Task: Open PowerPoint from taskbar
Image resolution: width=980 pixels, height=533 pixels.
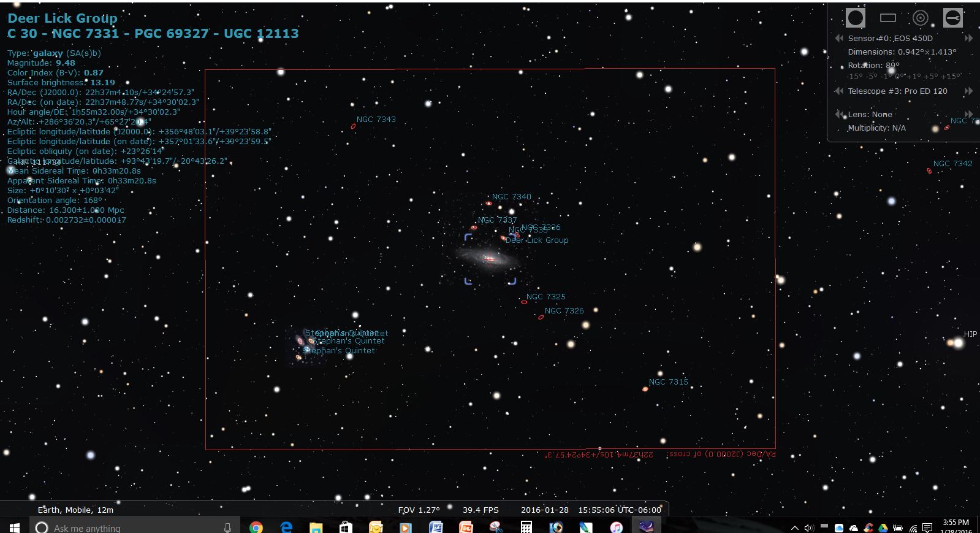Action: 466,527
